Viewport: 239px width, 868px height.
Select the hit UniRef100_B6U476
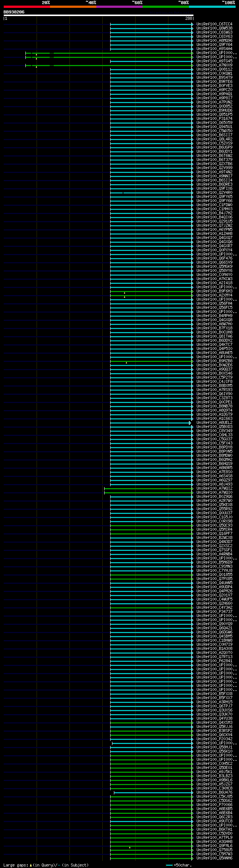click(x=214, y=792)
